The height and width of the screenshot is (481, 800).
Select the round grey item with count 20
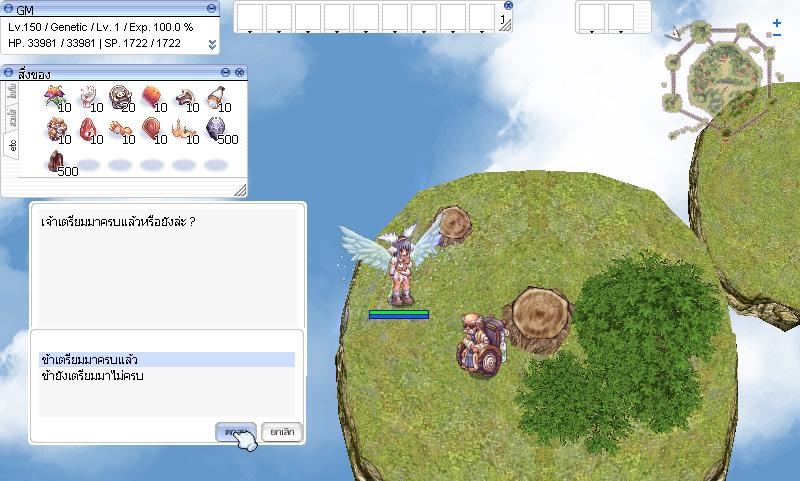(x=120, y=96)
